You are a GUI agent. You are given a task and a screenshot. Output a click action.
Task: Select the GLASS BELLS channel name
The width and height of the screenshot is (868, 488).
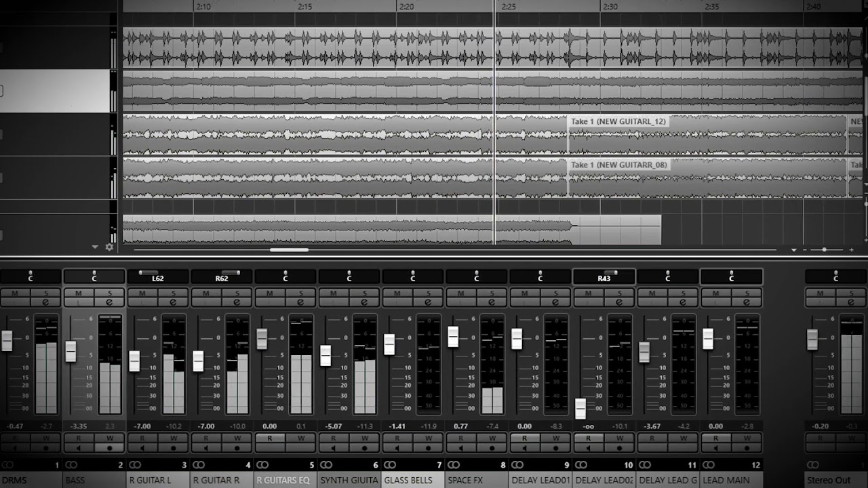point(413,480)
